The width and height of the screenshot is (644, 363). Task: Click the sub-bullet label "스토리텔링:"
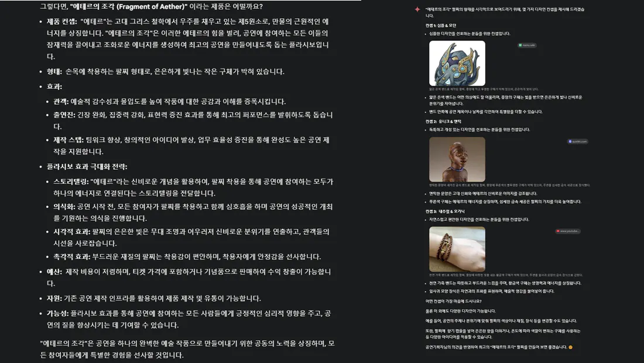71,181
